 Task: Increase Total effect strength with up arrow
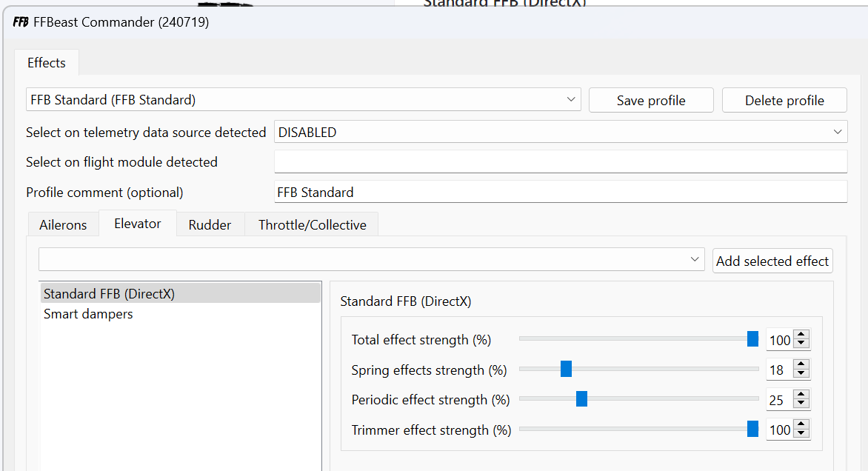(x=801, y=335)
